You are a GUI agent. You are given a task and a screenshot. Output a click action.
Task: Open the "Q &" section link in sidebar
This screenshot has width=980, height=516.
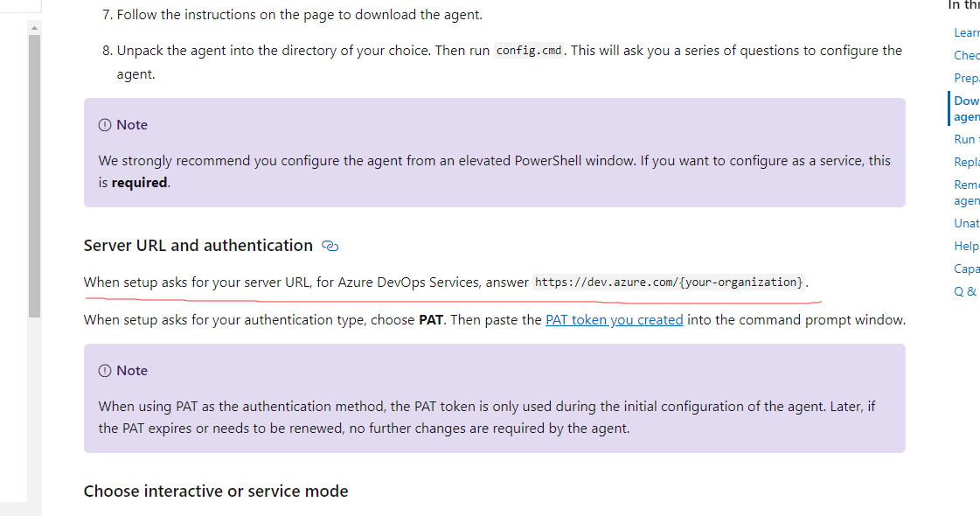pyautogui.click(x=965, y=291)
